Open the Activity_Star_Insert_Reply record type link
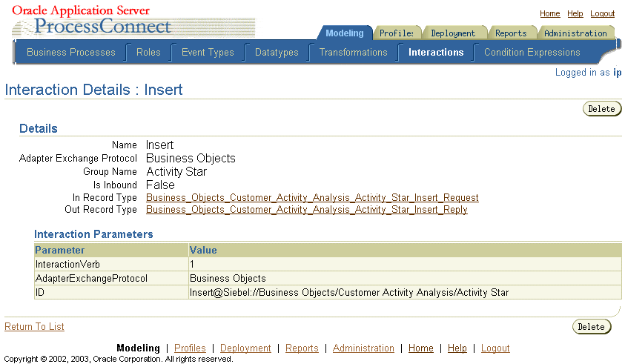 306,210
